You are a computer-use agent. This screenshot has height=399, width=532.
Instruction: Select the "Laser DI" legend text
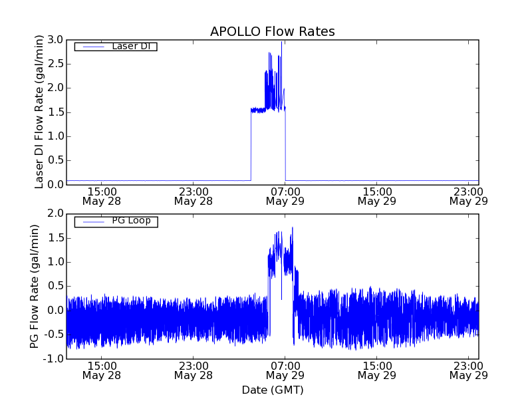pyautogui.click(x=130, y=47)
